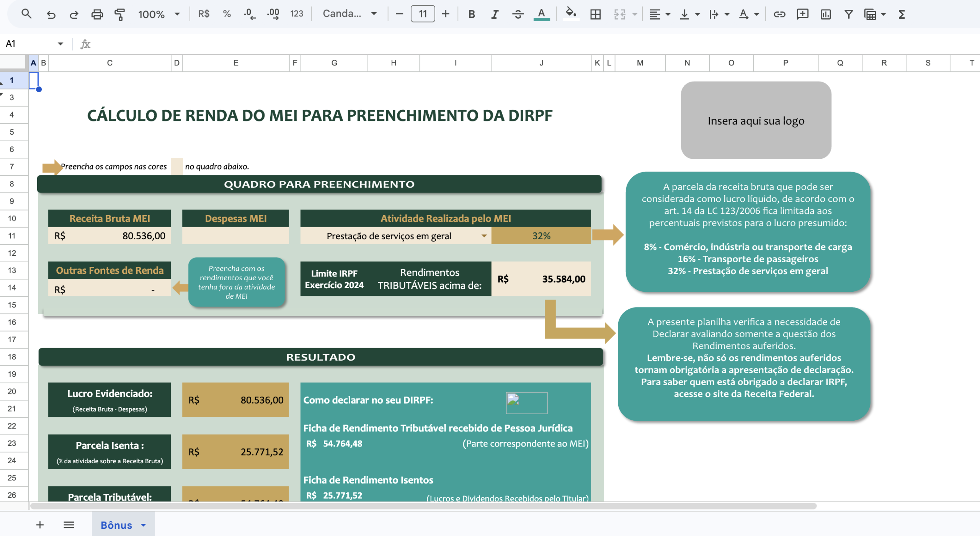Open the Canda... font family dropdown

point(350,14)
